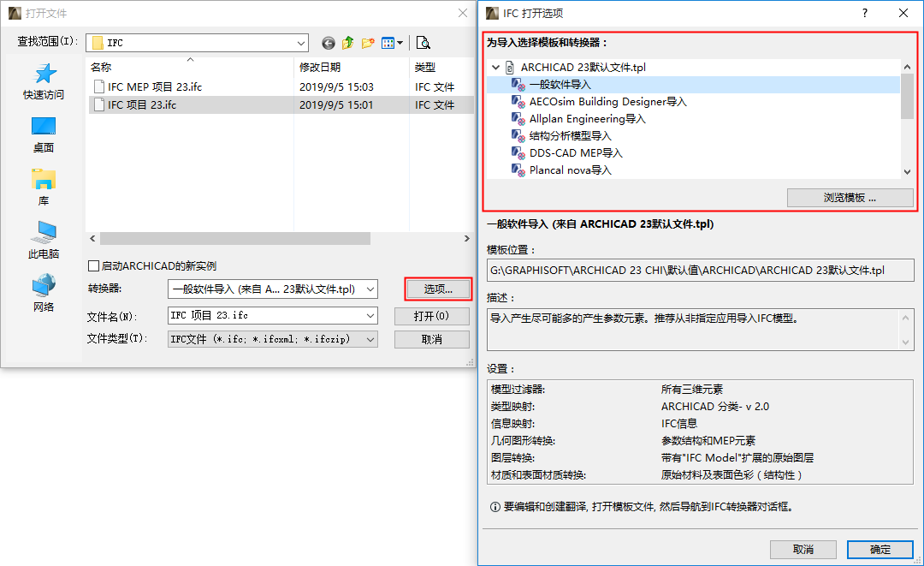The image size is (924, 566).
Task: Click translator list scroll down arrow
Action: pyautogui.click(x=907, y=172)
